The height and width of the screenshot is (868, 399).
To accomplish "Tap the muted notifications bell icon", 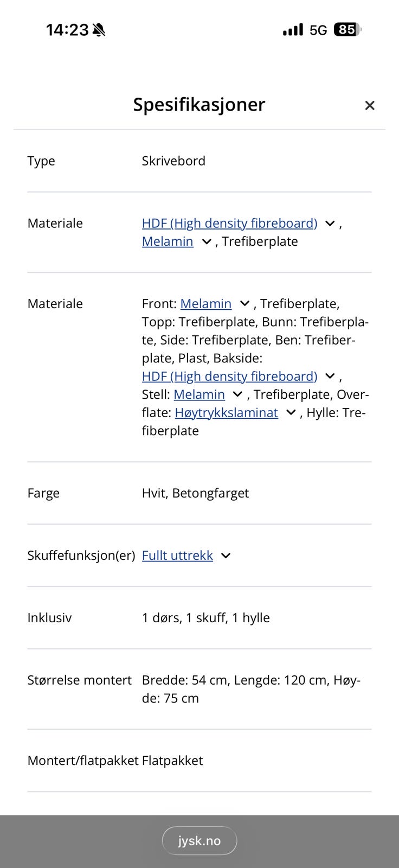I will point(98,30).
